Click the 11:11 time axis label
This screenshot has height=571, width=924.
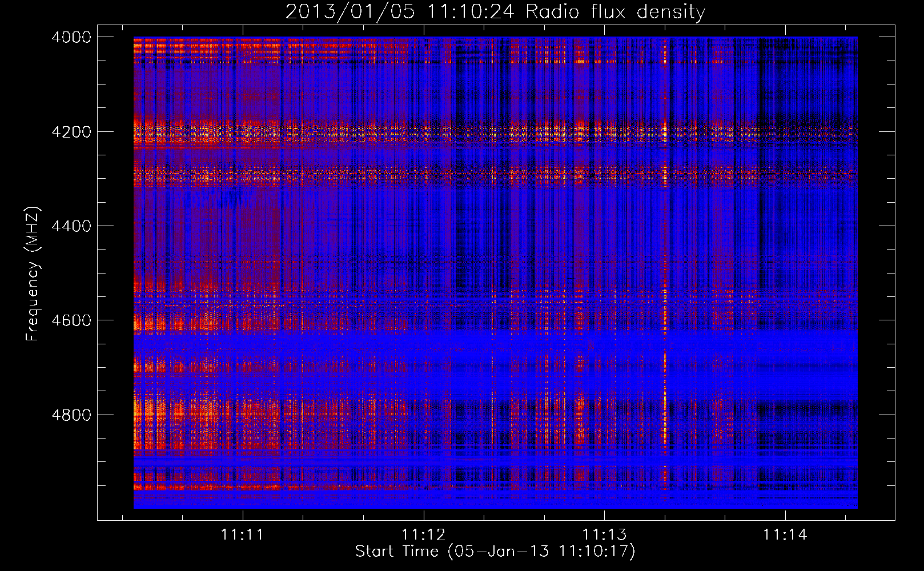click(243, 535)
